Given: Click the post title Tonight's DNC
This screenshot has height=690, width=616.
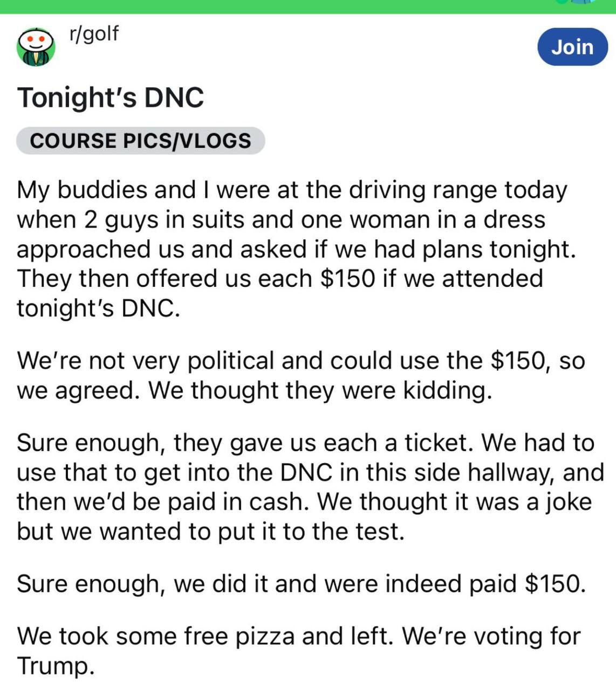Looking at the screenshot, I should [111, 98].
